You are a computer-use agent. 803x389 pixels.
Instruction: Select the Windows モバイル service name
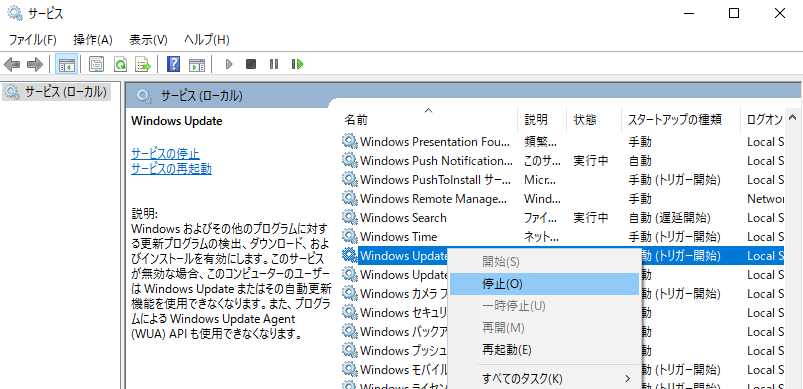tap(404, 369)
